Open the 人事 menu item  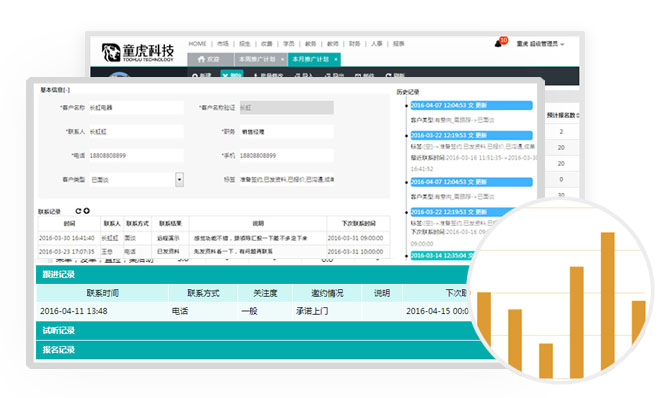pos(376,43)
